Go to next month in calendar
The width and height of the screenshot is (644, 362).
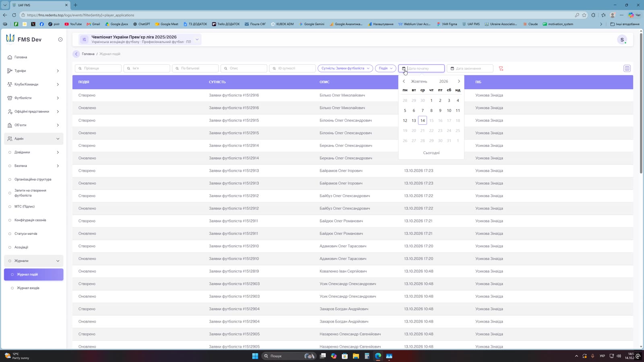click(459, 81)
